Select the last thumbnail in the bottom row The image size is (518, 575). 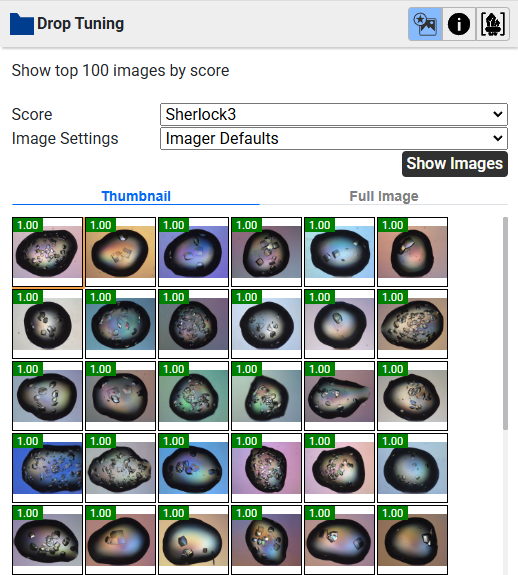click(x=412, y=540)
